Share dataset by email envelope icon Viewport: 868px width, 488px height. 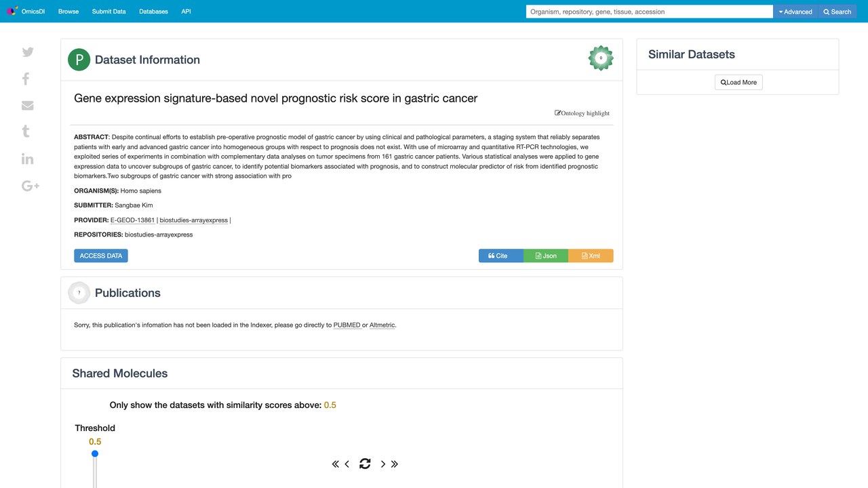tap(28, 105)
